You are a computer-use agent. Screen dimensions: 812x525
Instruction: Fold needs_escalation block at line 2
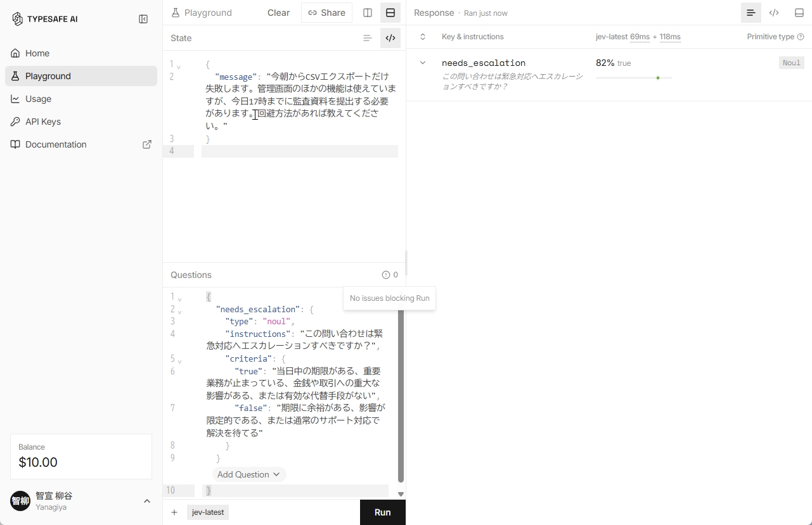pos(179,311)
